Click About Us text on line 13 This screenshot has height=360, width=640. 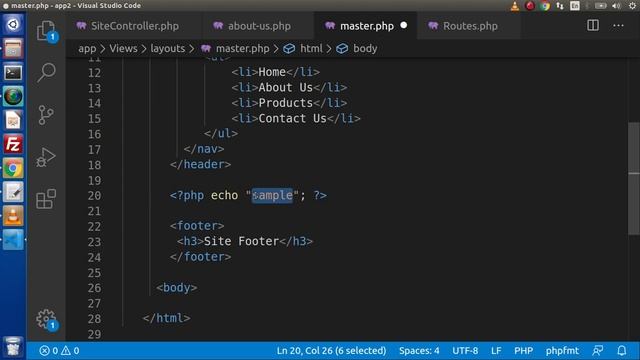tap(285, 87)
